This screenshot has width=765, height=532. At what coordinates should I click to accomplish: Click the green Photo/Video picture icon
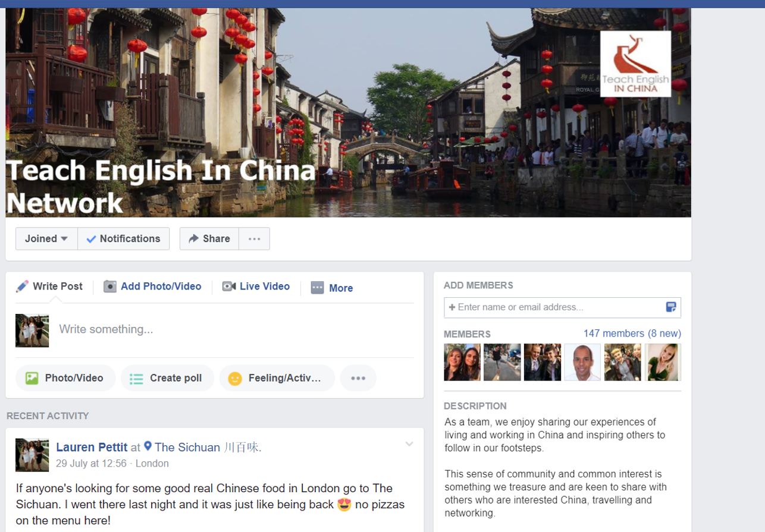coord(32,378)
